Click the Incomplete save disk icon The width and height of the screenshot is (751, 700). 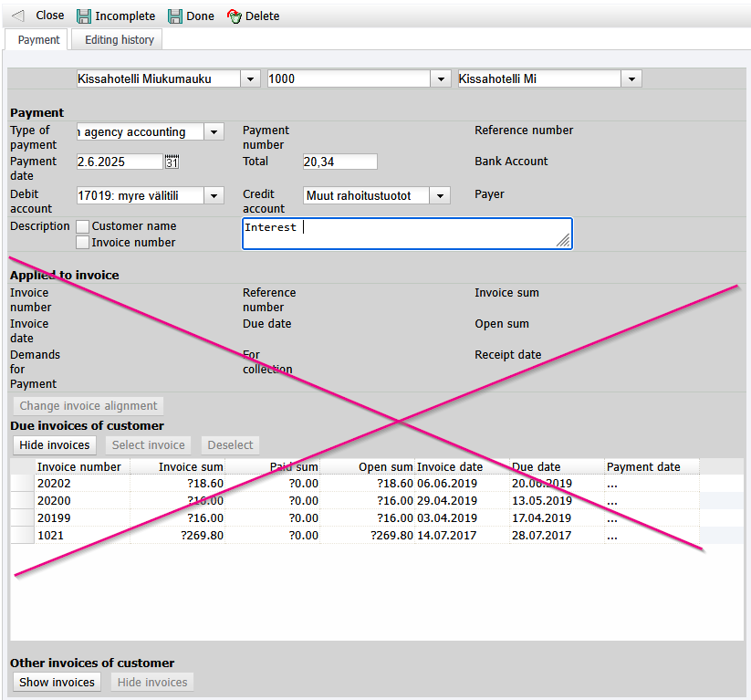tap(84, 16)
